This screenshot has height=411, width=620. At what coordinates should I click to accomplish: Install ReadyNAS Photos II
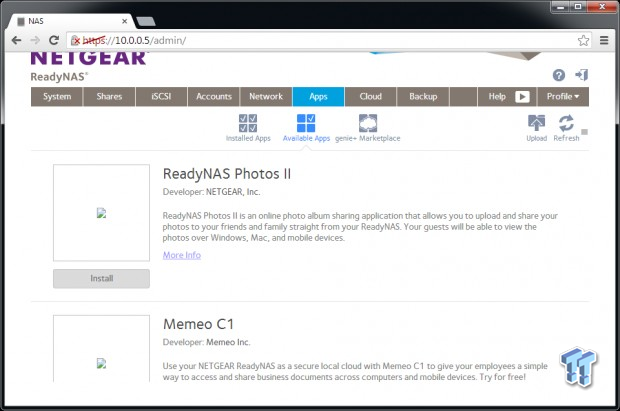point(101,278)
